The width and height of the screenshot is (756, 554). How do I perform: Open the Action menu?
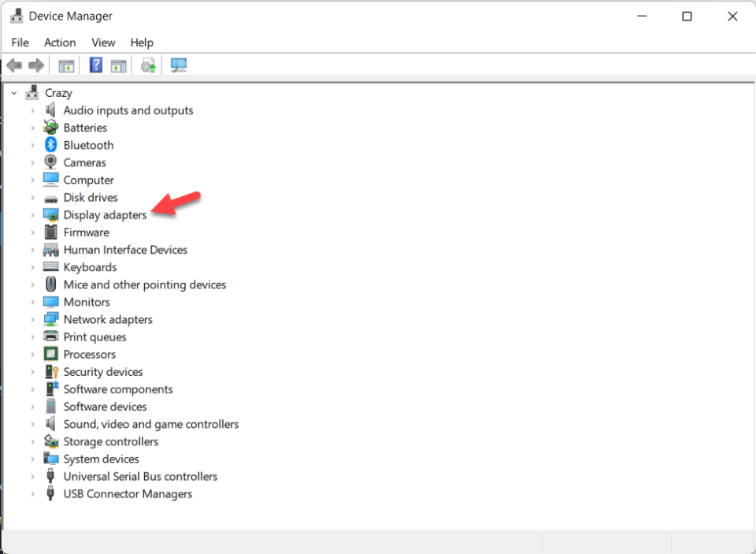pyautogui.click(x=60, y=43)
